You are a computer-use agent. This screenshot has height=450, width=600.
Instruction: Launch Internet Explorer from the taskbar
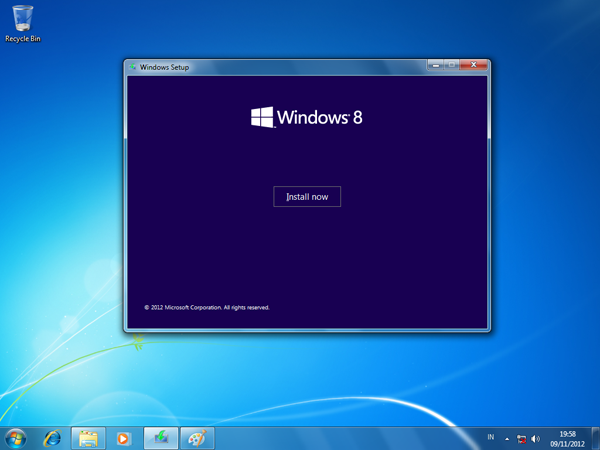click(x=52, y=438)
